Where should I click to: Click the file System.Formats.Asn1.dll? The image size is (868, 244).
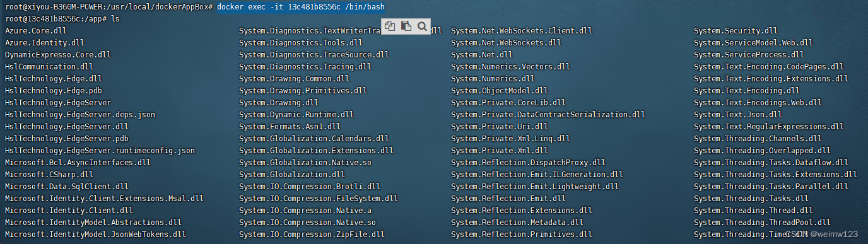coord(290,126)
